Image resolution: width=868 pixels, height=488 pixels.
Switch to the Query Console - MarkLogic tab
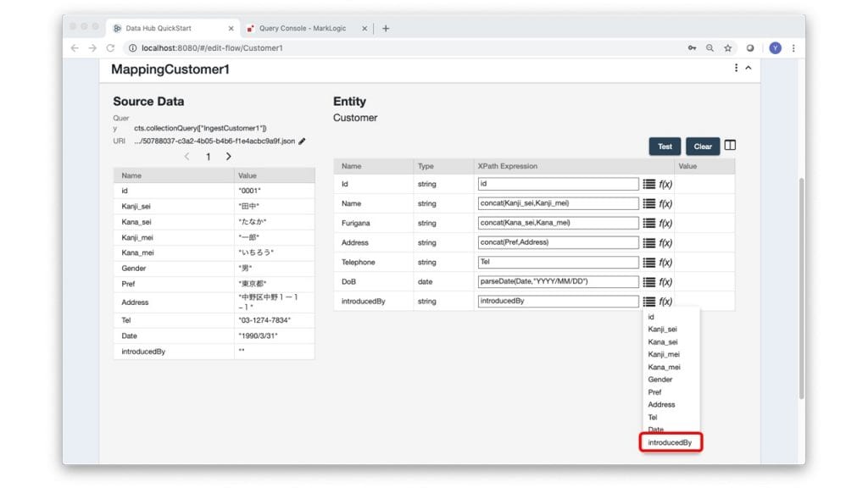click(x=308, y=28)
